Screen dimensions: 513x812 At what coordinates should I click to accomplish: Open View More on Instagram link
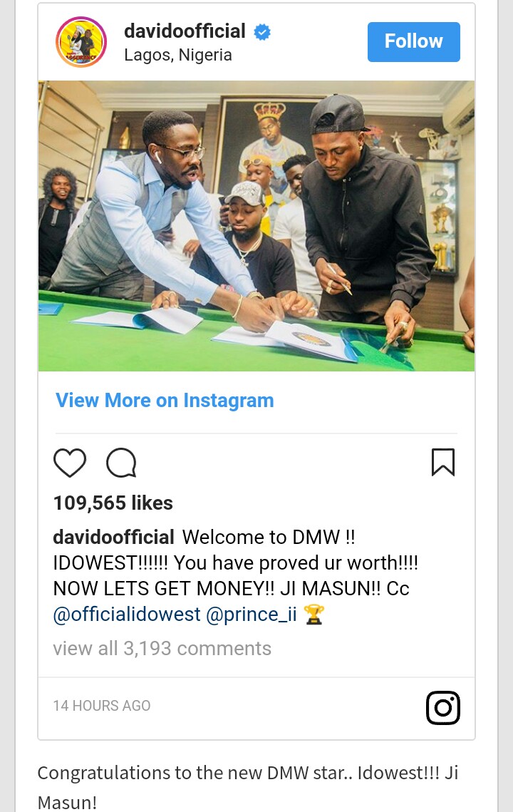[x=165, y=401]
